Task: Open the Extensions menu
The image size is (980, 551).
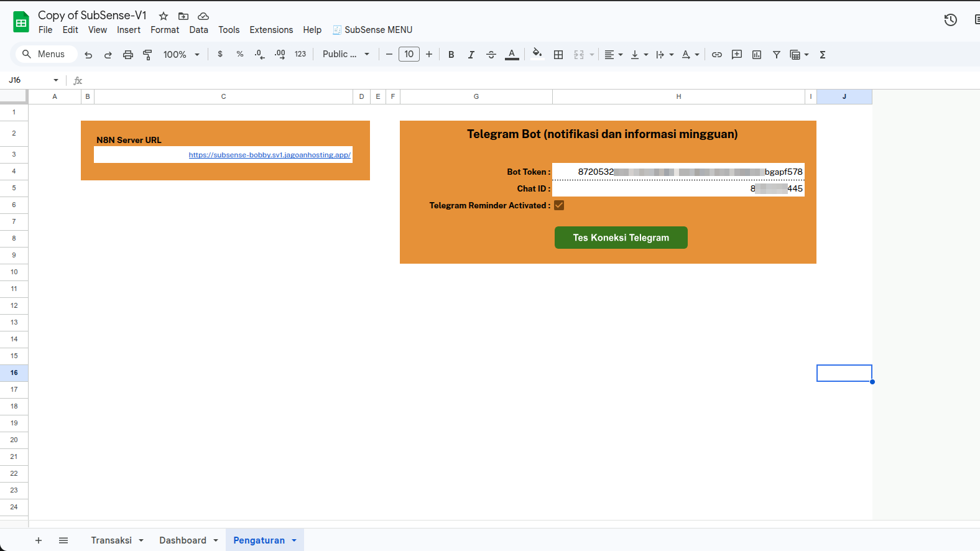Action: point(271,30)
